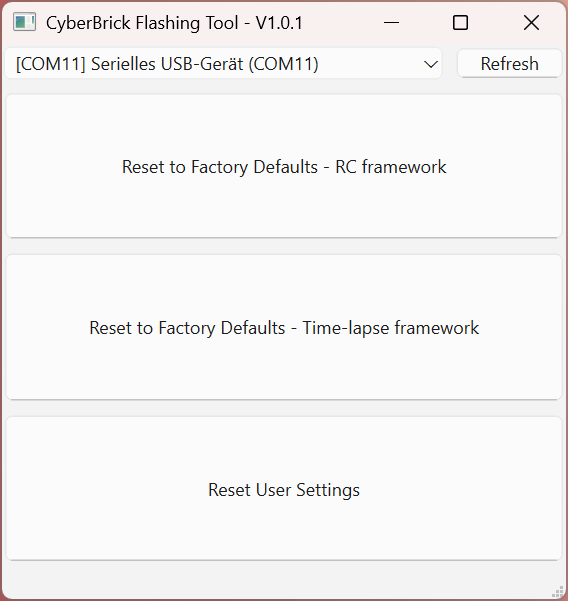Close the CyberBrick Flashing Tool window
Screen dimensions: 568x601
click(531, 23)
